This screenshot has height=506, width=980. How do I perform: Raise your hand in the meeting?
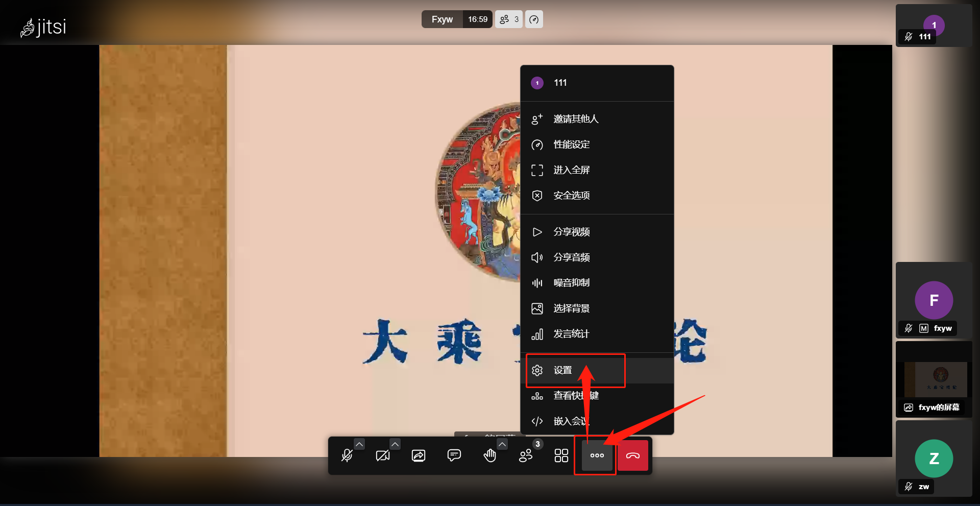tap(489, 455)
